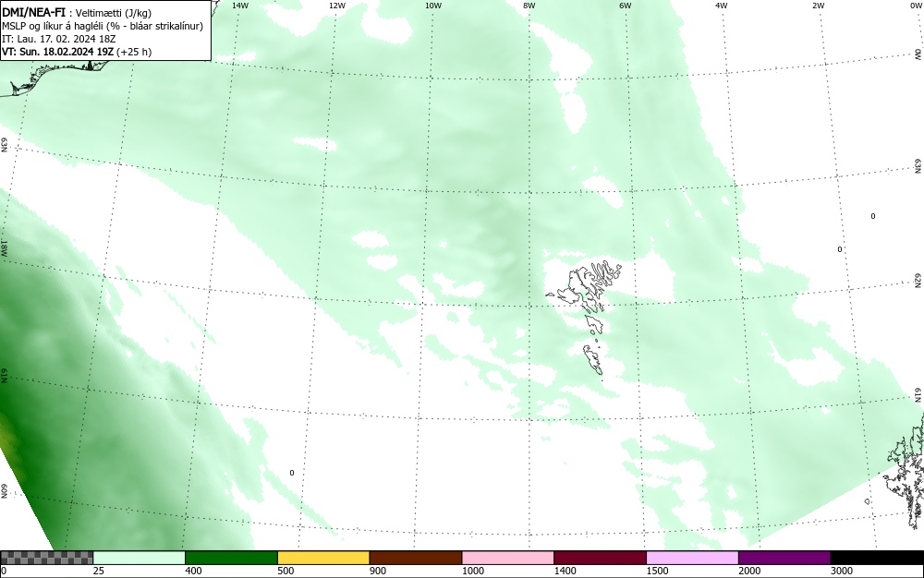The image size is (924, 578).
Task: Select the '62N' label on right edge
Action: coord(918,280)
